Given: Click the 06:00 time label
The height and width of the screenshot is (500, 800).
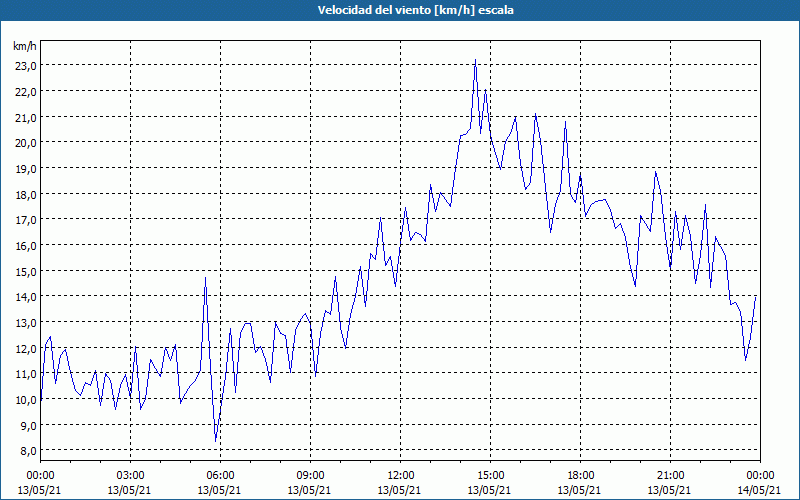Looking at the screenshot, I should [220, 476].
